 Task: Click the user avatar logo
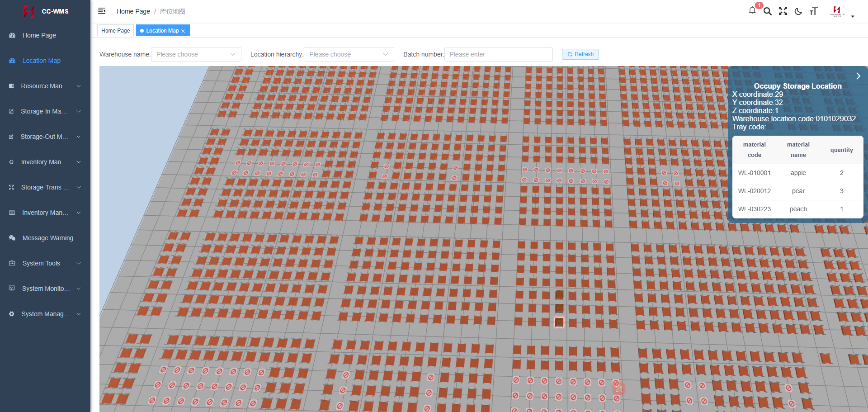(x=837, y=11)
